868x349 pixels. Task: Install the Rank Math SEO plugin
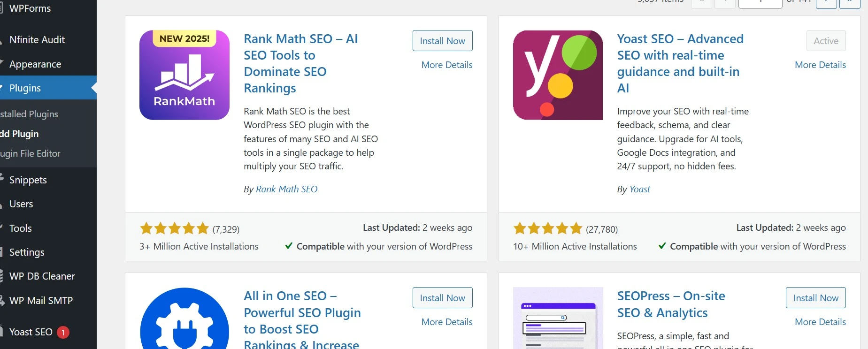(442, 41)
